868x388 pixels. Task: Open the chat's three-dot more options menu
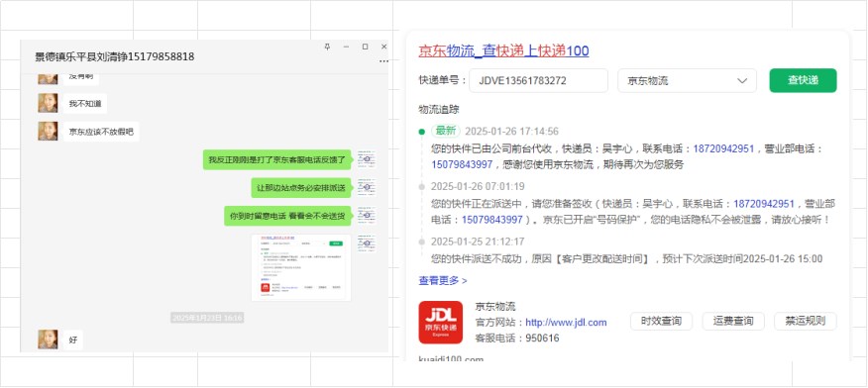pos(383,61)
